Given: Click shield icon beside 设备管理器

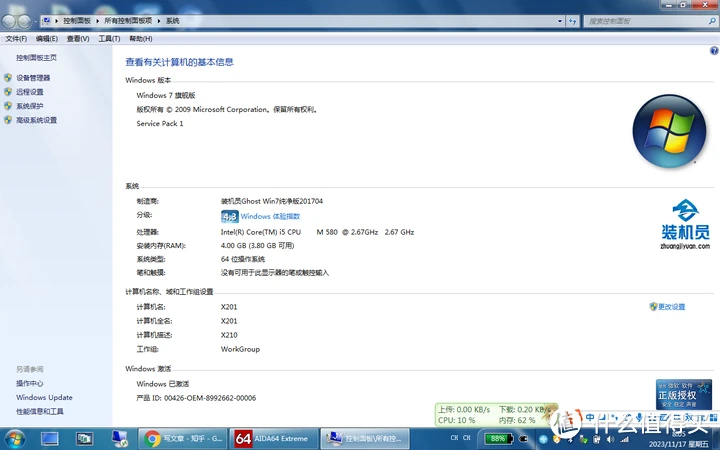Looking at the screenshot, I should point(8,78).
